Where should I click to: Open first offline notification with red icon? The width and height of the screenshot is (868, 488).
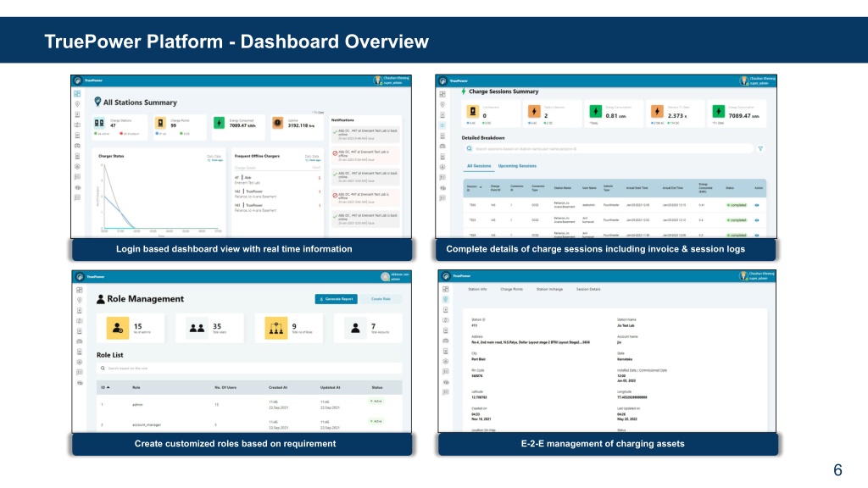tap(365, 155)
